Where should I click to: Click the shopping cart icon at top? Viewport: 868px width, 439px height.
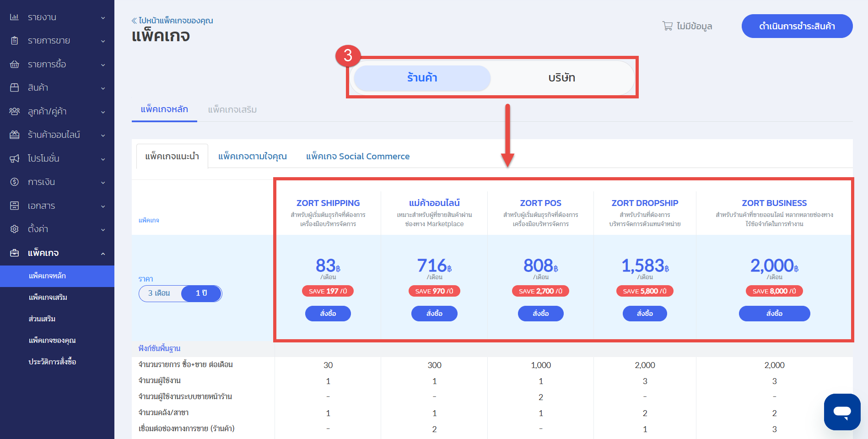[667, 26]
